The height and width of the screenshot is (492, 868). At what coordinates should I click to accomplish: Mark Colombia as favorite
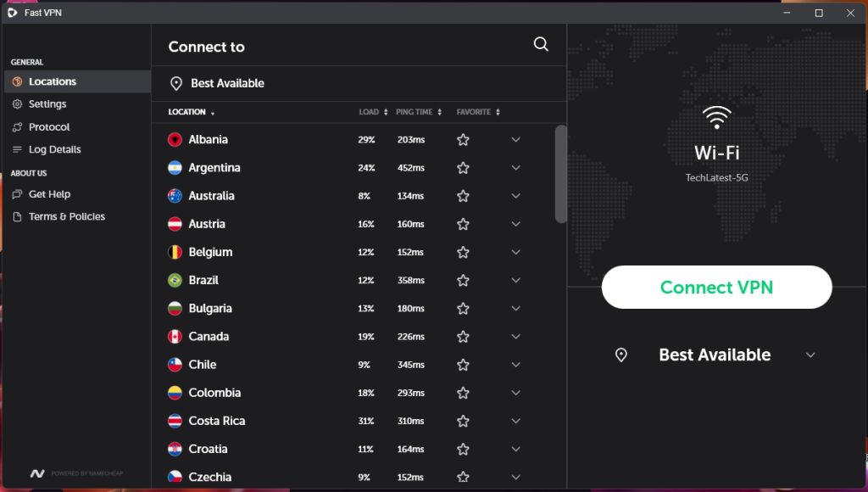pos(463,393)
